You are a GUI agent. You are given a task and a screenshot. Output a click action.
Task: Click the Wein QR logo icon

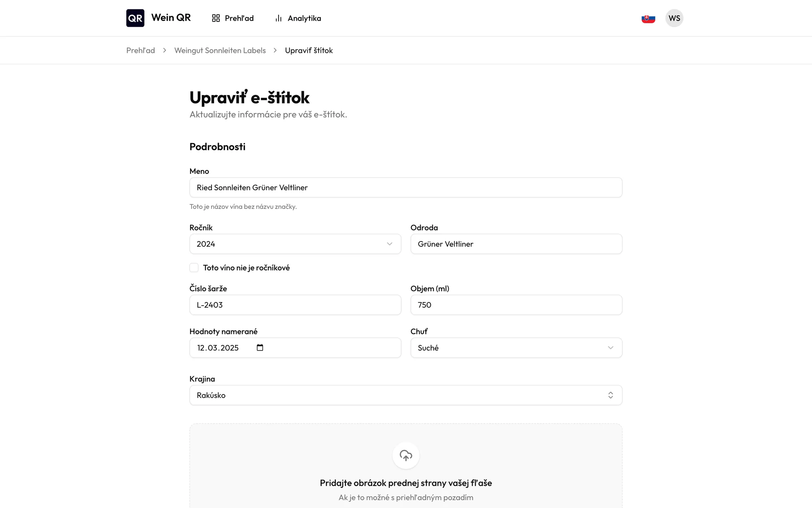(x=135, y=18)
